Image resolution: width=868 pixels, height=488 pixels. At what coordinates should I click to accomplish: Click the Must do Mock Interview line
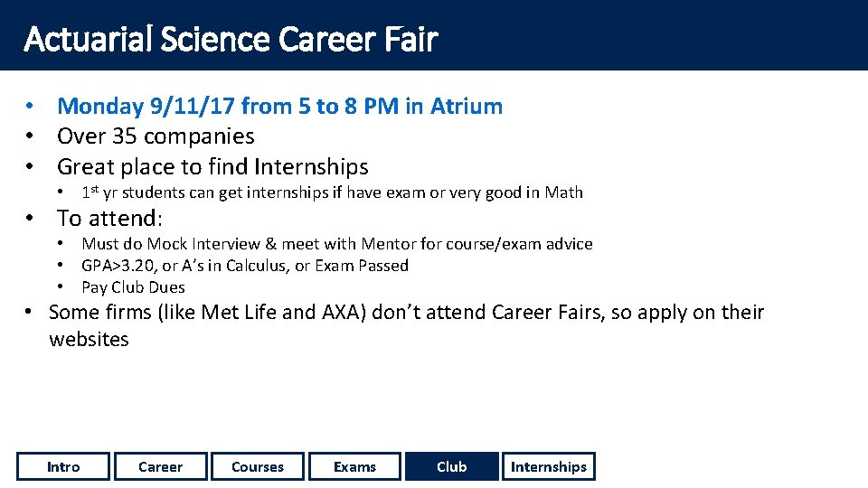[337, 243]
